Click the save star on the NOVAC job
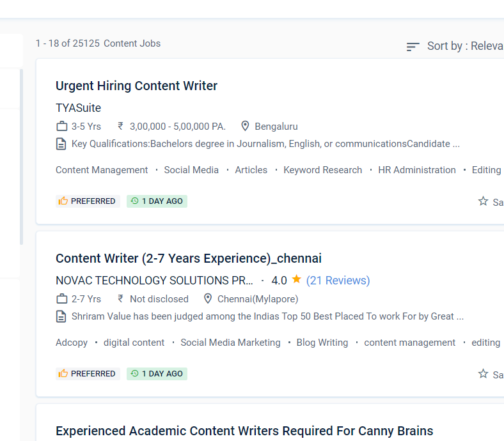 (483, 373)
